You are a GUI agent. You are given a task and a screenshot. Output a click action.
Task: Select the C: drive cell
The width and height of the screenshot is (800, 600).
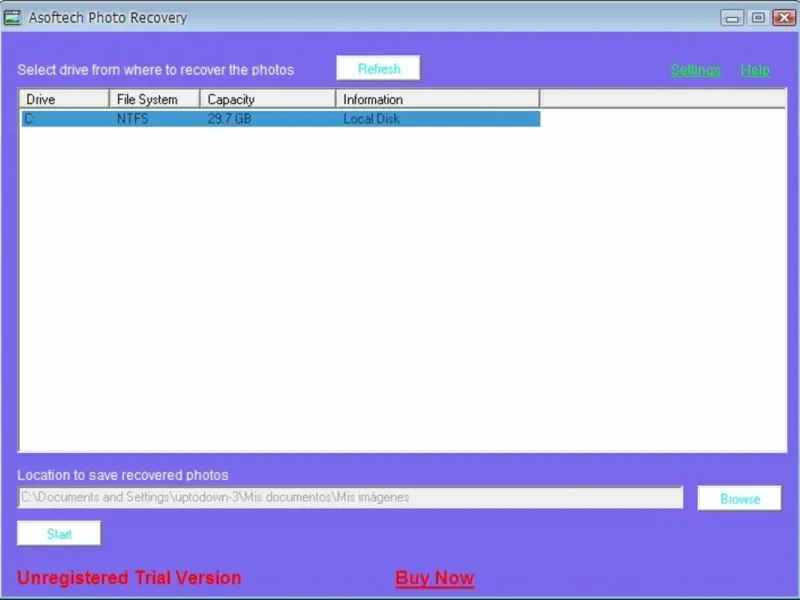pos(66,119)
